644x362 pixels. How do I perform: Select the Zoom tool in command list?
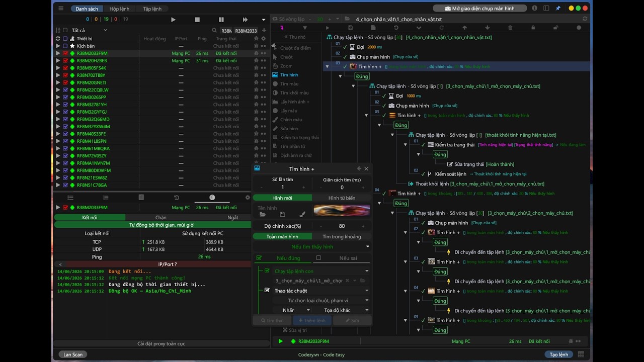point(286,66)
